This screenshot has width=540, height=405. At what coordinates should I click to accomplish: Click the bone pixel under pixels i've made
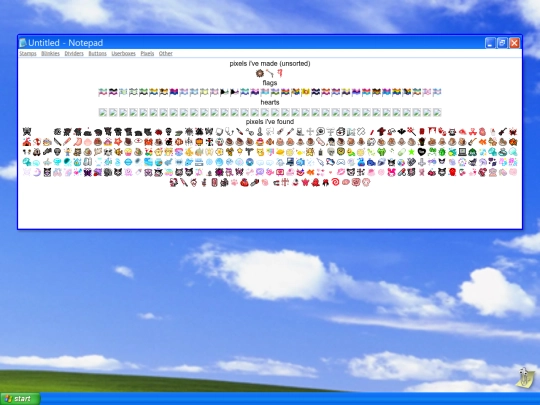tap(270, 73)
